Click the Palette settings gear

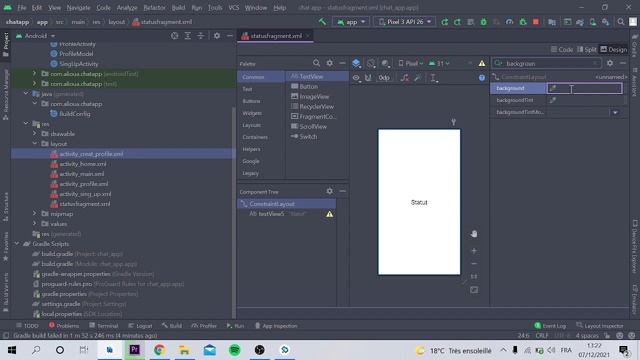click(329, 63)
